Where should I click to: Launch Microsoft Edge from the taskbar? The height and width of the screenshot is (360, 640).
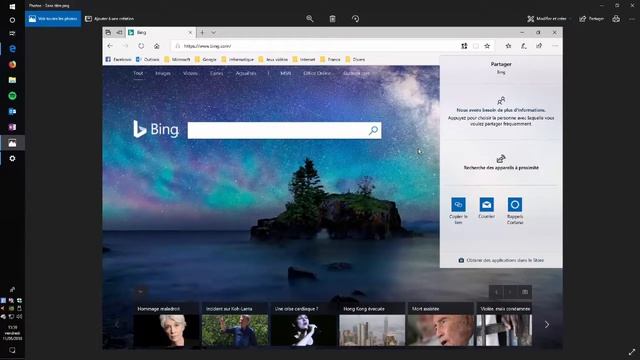(x=12, y=49)
